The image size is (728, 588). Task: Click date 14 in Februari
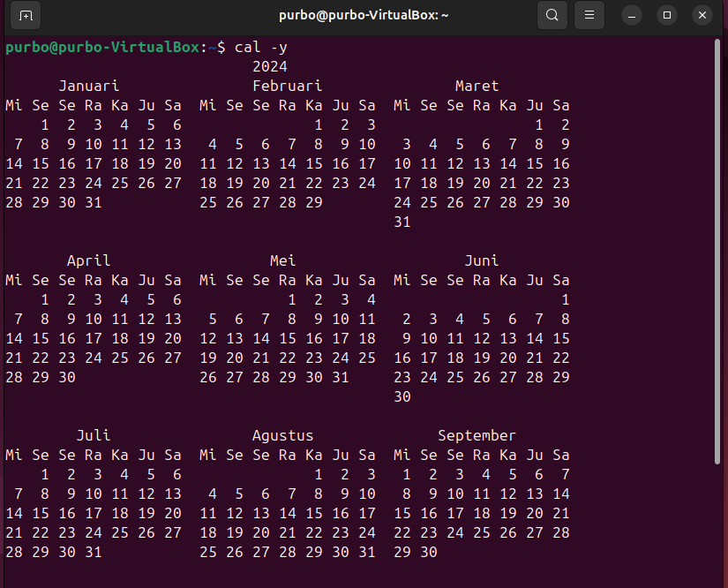(x=288, y=163)
